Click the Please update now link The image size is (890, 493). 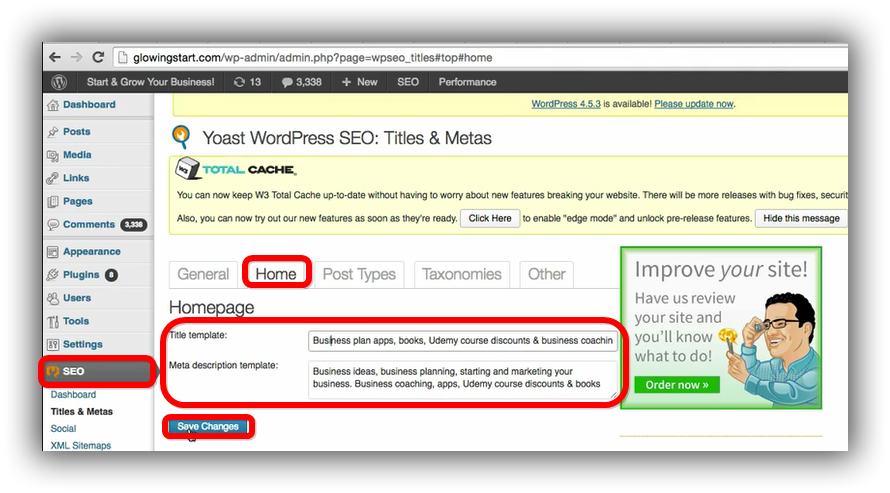click(x=694, y=104)
